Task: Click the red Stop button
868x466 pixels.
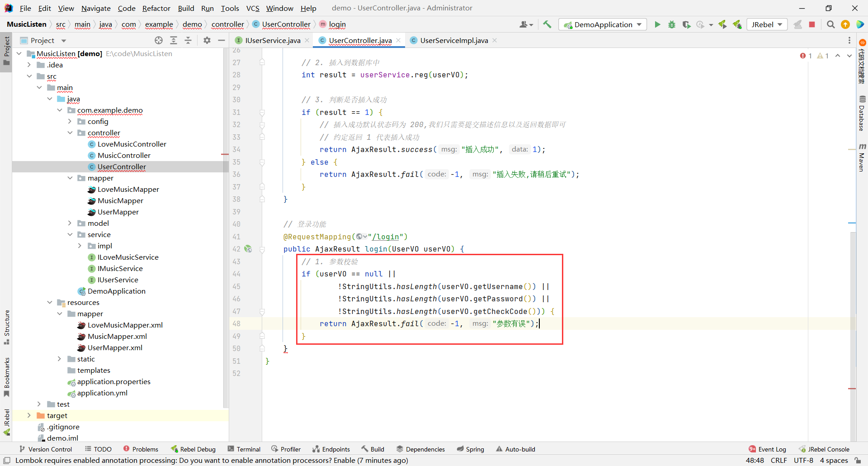Action: (x=812, y=24)
